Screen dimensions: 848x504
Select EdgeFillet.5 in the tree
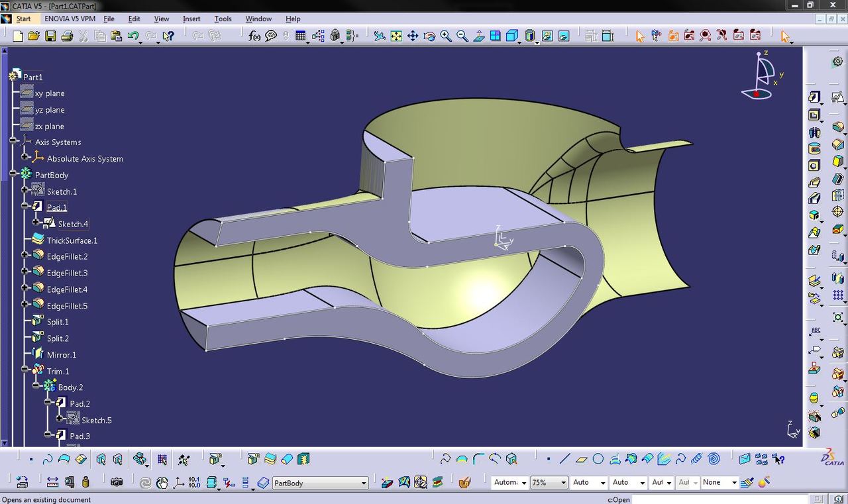tap(67, 306)
